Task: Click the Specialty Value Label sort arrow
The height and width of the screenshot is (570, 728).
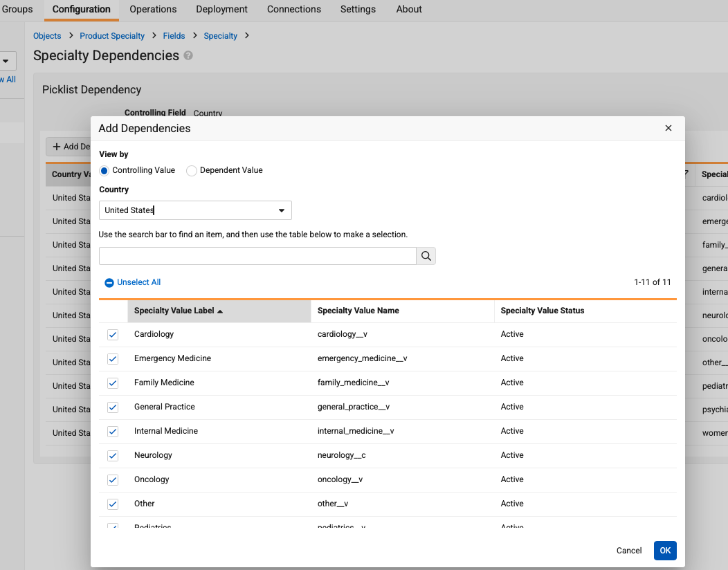Action: click(220, 311)
